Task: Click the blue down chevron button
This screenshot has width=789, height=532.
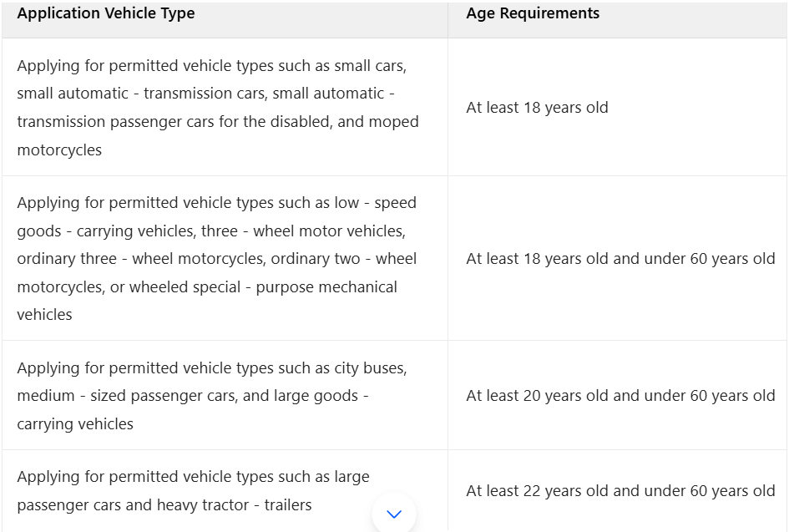Action: click(x=394, y=514)
